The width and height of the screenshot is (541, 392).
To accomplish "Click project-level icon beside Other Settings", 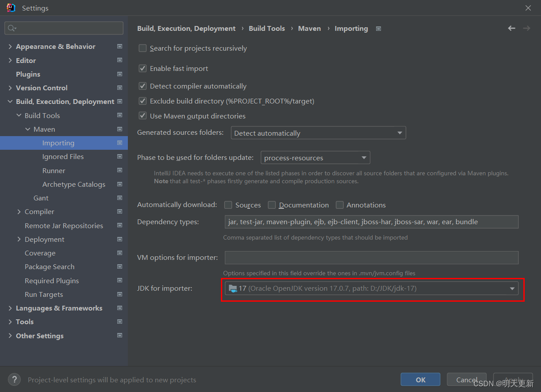I will pyautogui.click(x=119, y=335).
